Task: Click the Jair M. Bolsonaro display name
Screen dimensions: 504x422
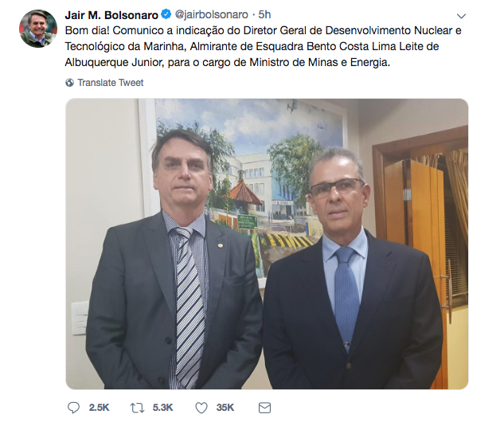Action: coord(111,15)
